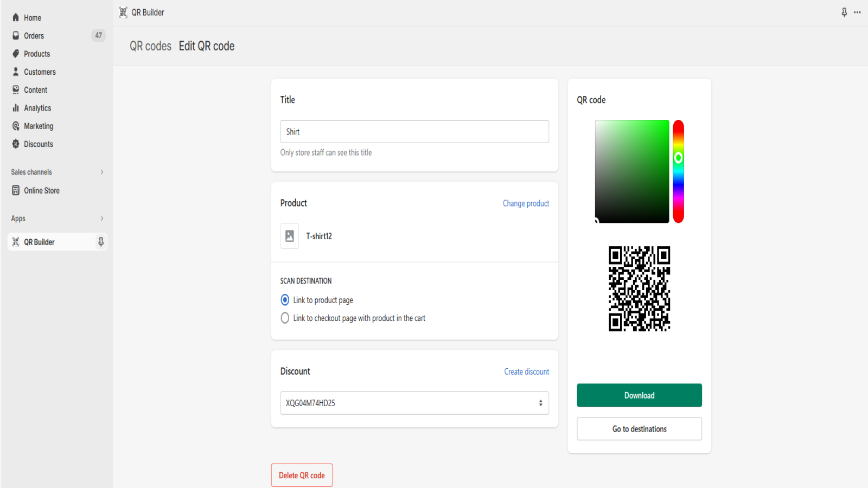This screenshot has height=488, width=868.
Task: Click the Marketing megaphone icon
Action: point(15,126)
